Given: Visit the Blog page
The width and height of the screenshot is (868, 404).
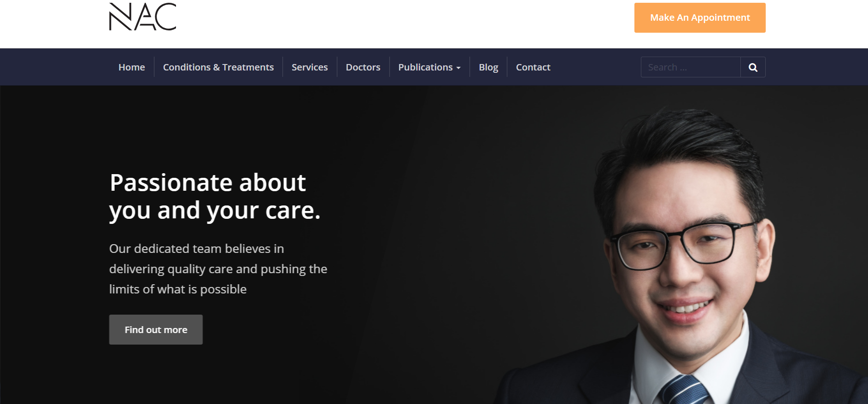Looking at the screenshot, I should coord(488,67).
